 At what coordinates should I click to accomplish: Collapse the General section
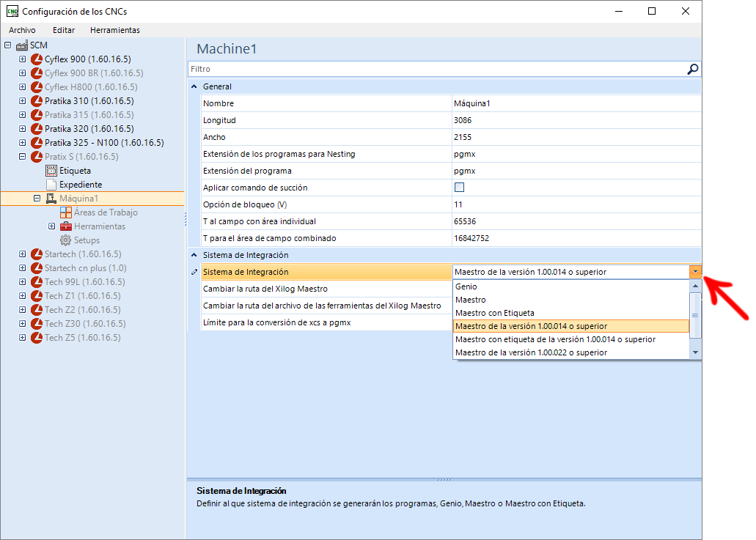click(194, 86)
